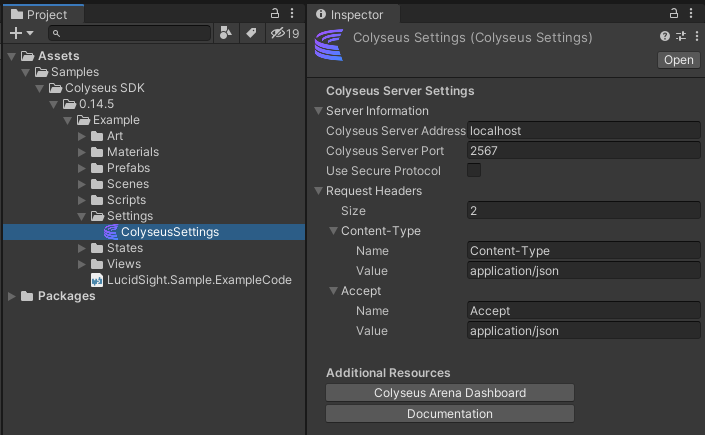This screenshot has width=705, height=435.
Task: Open the Colyseus Settings component context menu
Action: tap(696, 36)
